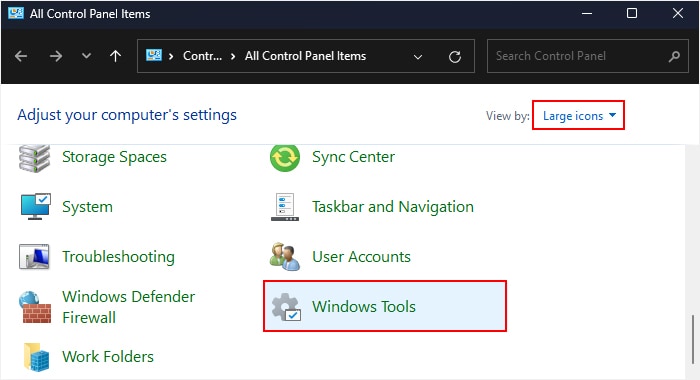Go up one level with up arrow

point(116,56)
